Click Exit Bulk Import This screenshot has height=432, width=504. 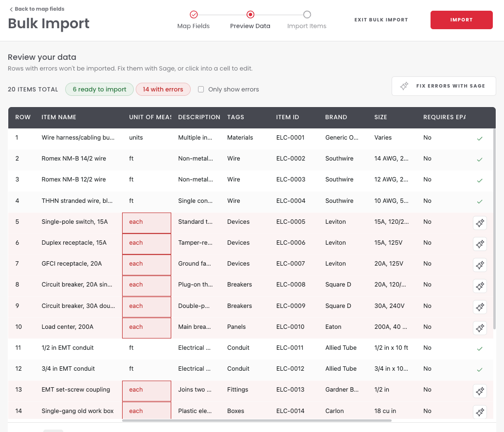(381, 20)
